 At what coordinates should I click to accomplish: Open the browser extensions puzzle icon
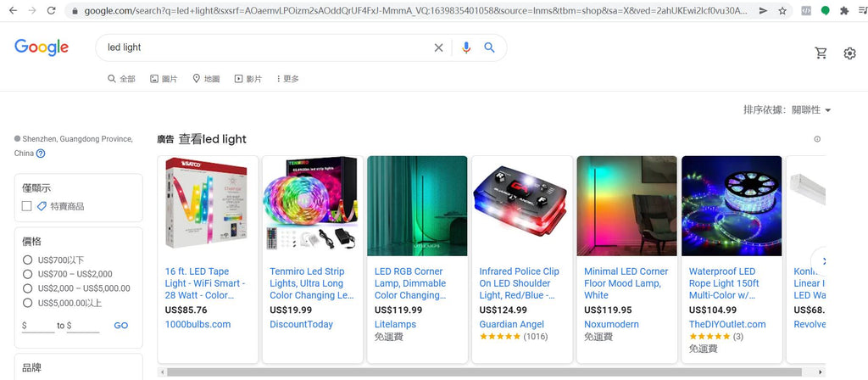[844, 10]
